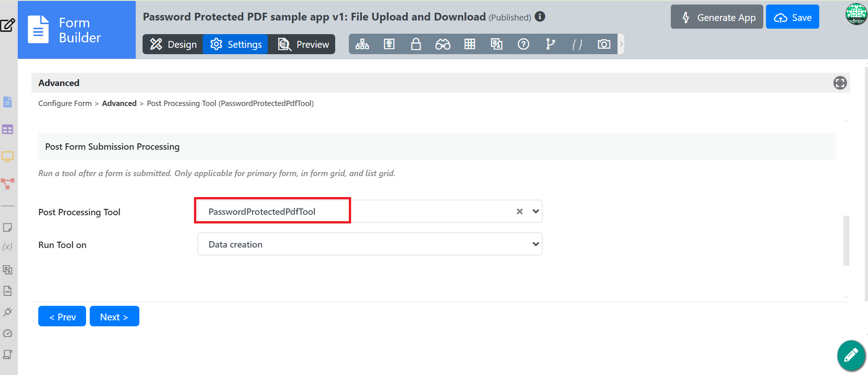Click the Generate App button
The width and height of the screenshot is (868, 375).
pyautogui.click(x=716, y=17)
